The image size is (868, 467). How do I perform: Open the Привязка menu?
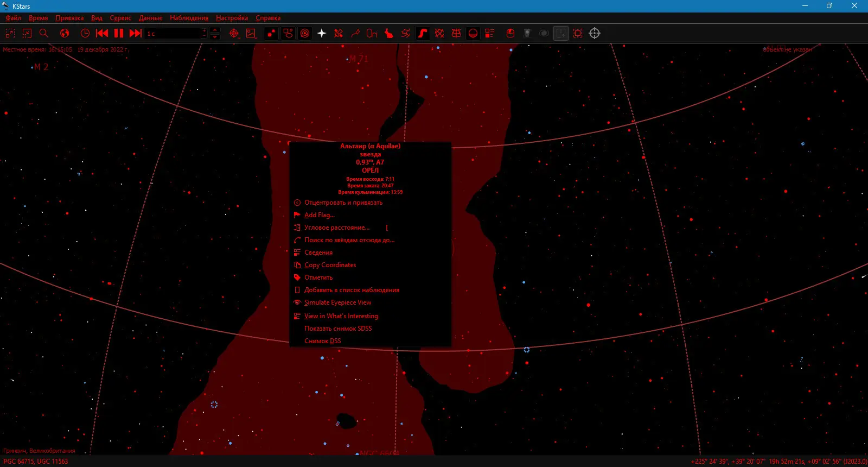[x=69, y=18]
